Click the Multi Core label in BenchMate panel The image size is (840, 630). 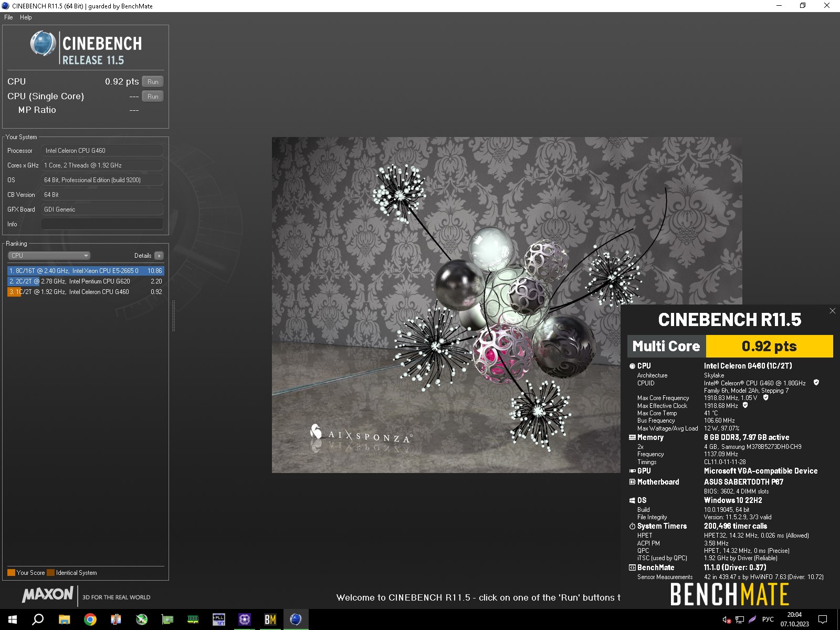[666, 346]
